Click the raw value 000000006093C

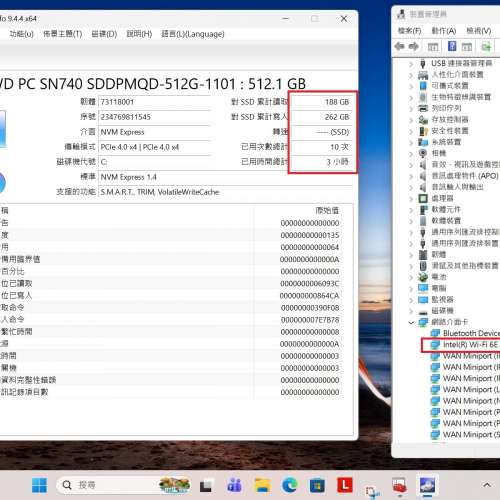(310, 284)
